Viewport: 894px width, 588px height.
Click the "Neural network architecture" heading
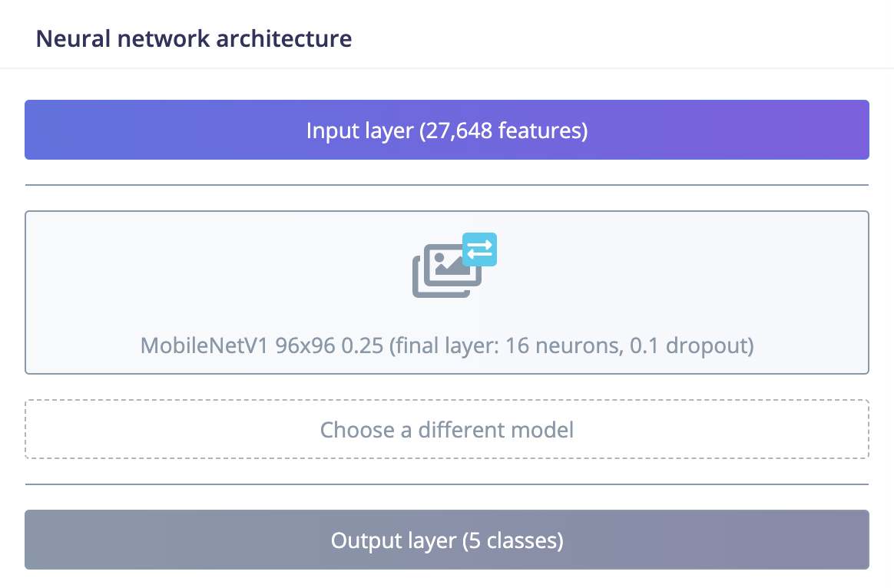pyautogui.click(x=194, y=38)
